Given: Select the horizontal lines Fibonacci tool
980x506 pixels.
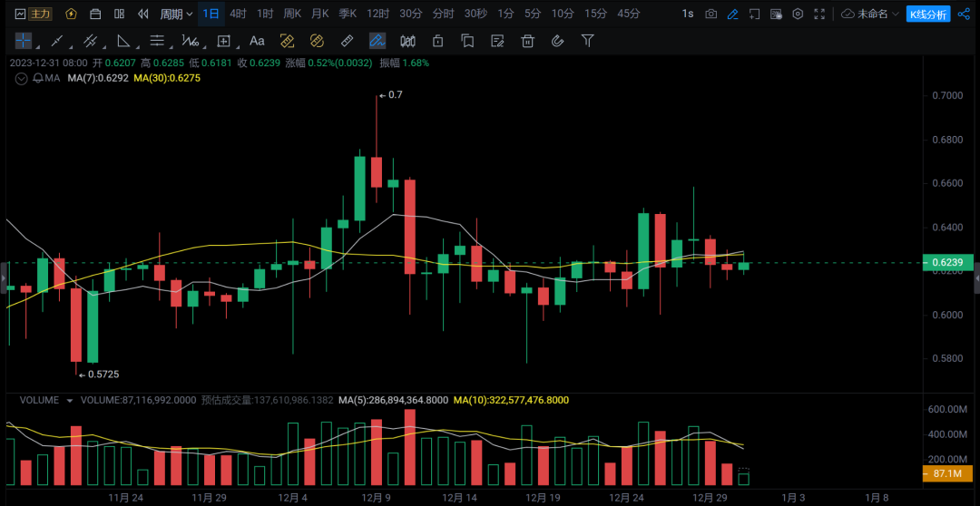Looking at the screenshot, I should (x=156, y=41).
